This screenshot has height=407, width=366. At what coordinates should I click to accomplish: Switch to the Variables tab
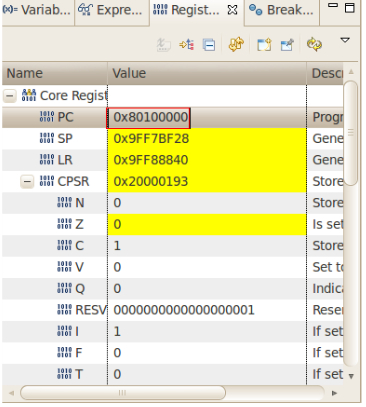point(37,11)
